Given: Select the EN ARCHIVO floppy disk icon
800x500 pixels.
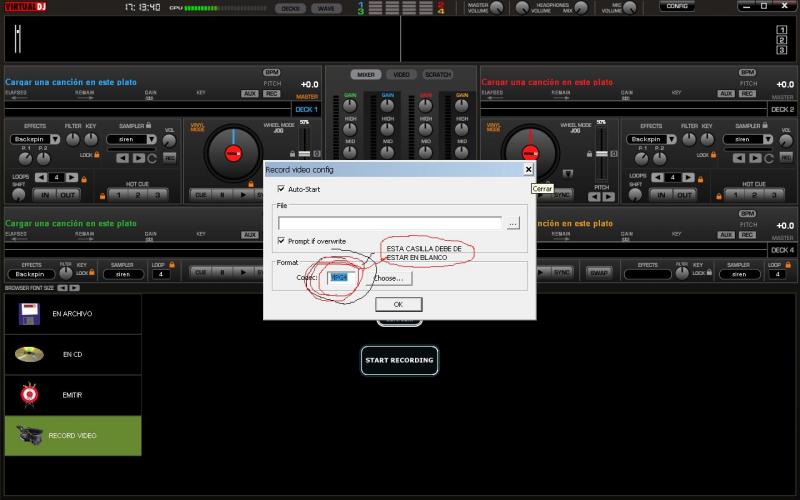Looking at the screenshot, I should coord(29,314).
